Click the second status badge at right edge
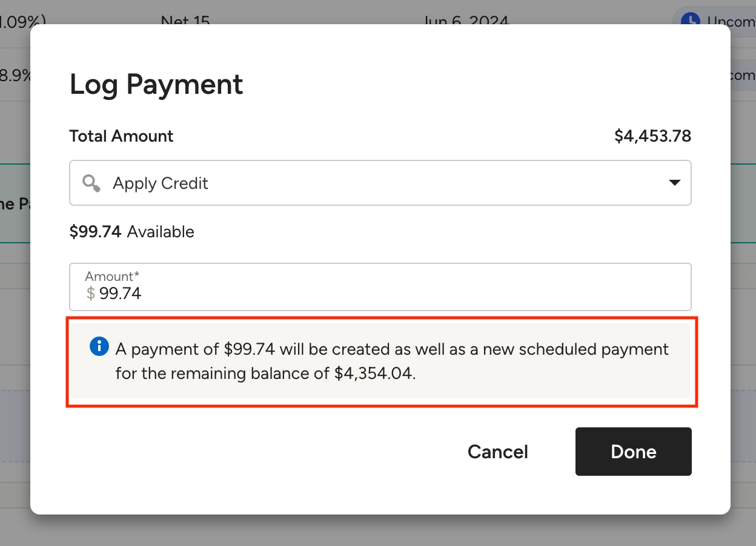The height and width of the screenshot is (546, 756). click(743, 75)
